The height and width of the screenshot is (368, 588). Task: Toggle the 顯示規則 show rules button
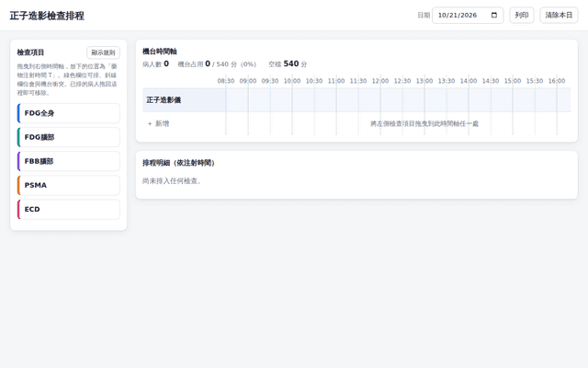tap(103, 52)
